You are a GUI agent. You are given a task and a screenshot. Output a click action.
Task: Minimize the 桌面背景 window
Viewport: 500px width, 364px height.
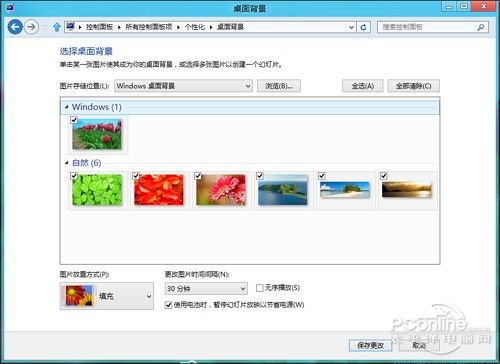(x=449, y=6)
